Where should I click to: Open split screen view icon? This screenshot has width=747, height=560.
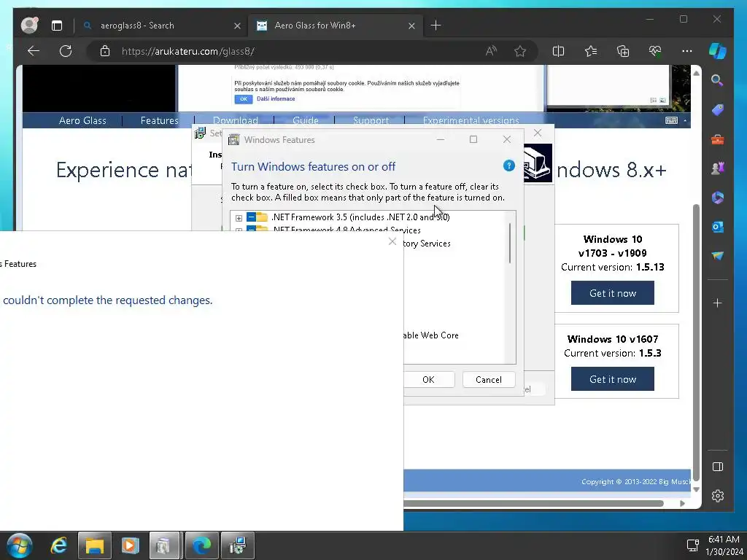(558, 51)
